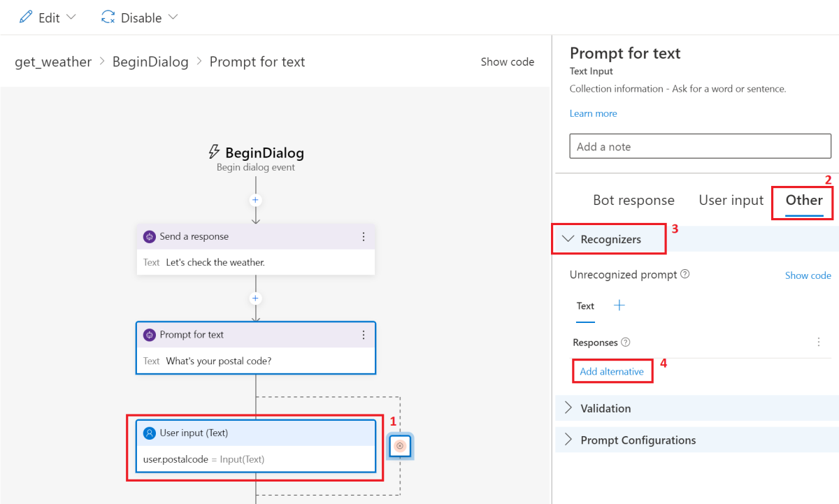Click the Add alternative link

[x=612, y=371]
